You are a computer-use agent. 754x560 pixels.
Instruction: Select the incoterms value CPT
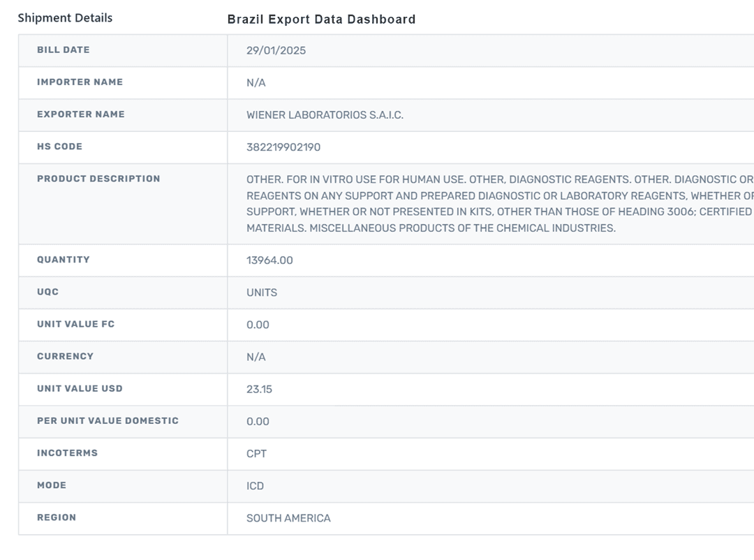[256, 454]
